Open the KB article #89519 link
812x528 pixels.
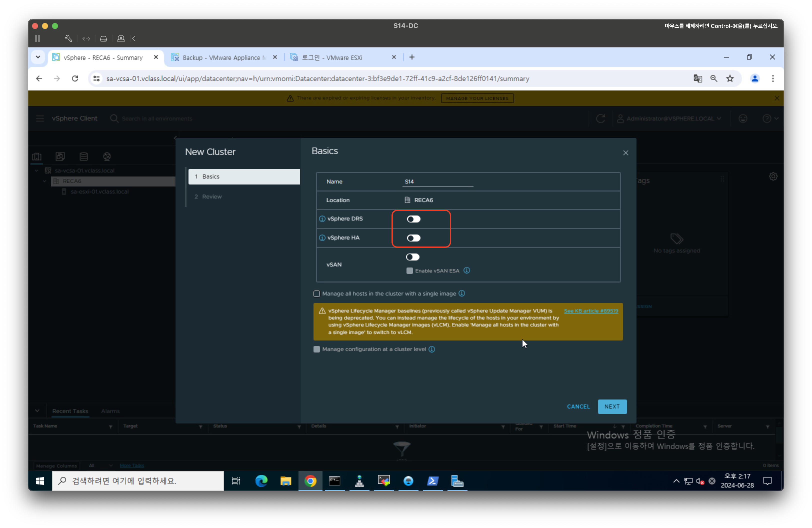click(x=590, y=311)
